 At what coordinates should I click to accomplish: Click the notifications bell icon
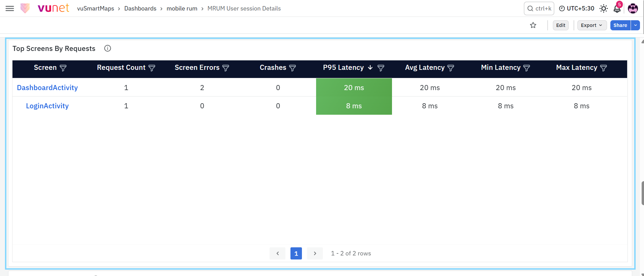pos(617,9)
